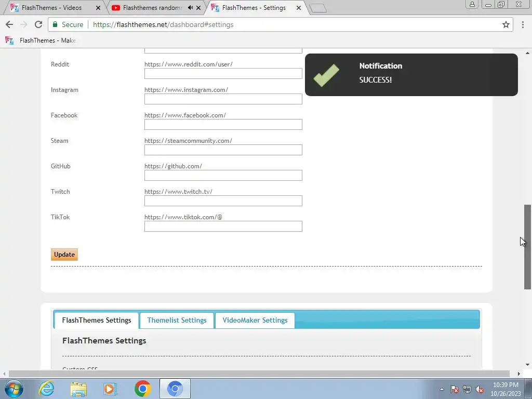Open the FlashThemes bookmark in bookmarks bar
Image resolution: width=532 pixels, height=399 pixels.
41,41
